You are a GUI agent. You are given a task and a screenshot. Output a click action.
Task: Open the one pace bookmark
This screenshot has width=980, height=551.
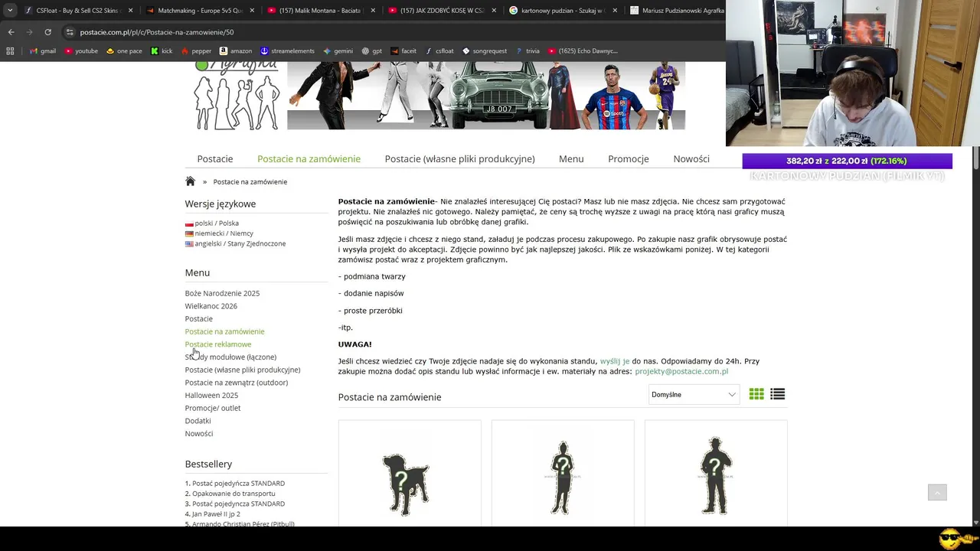pos(124,51)
